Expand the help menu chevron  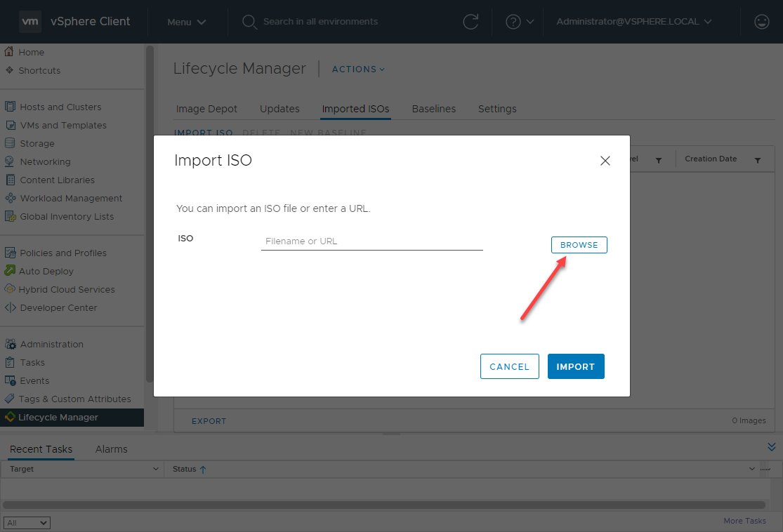[530, 22]
